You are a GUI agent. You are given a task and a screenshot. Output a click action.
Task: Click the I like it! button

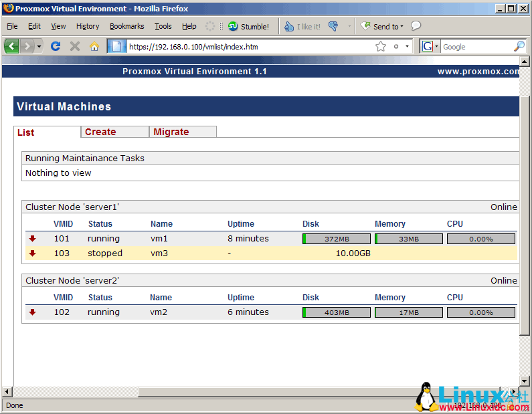pos(302,27)
